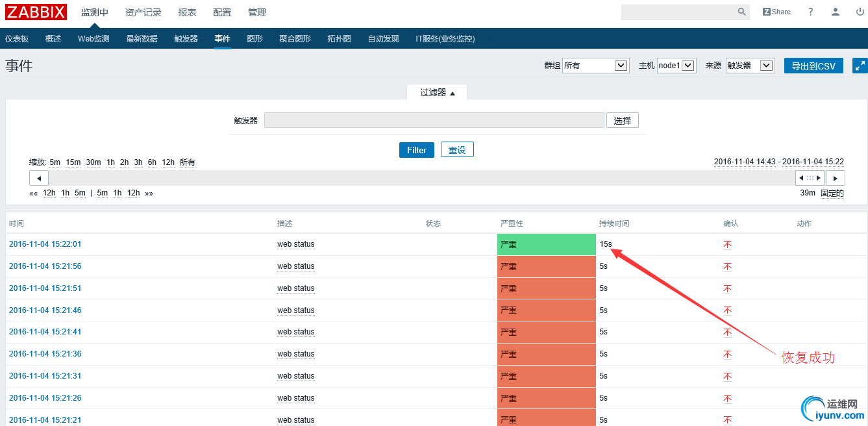Set zoom to 所有
The width and height of the screenshot is (868, 426).
[x=188, y=162]
